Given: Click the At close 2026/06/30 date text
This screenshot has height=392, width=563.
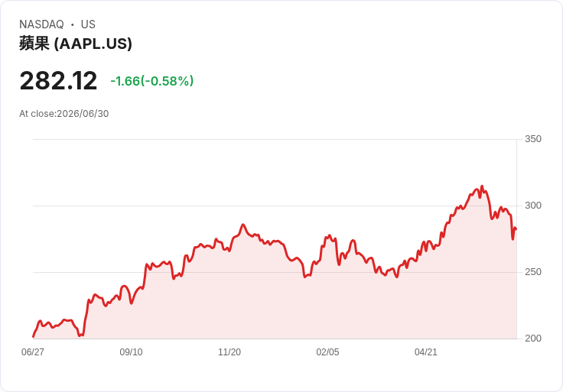Looking at the screenshot, I should tap(64, 114).
